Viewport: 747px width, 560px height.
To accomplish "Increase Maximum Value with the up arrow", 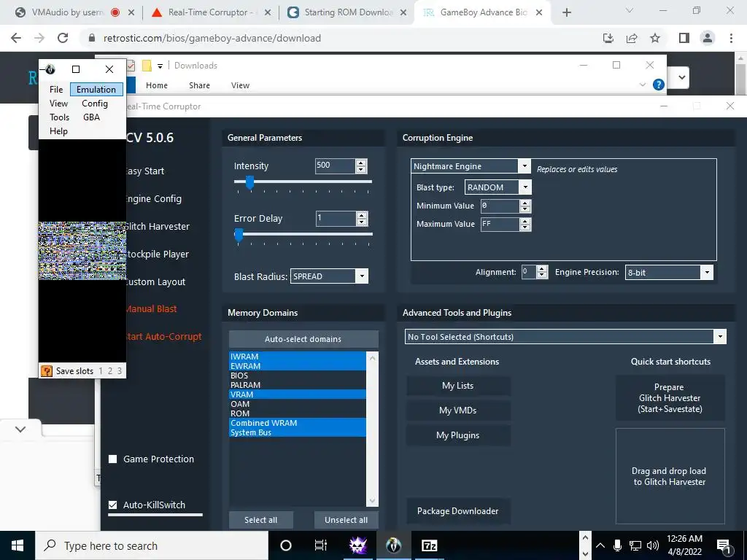I will 525,221.
